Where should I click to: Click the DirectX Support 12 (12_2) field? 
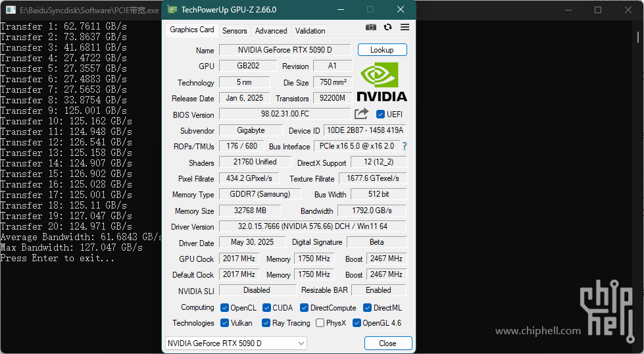[379, 162]
